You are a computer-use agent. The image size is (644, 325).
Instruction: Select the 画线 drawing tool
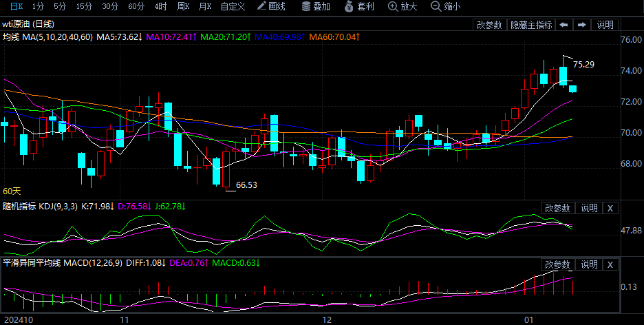point(271,6)
